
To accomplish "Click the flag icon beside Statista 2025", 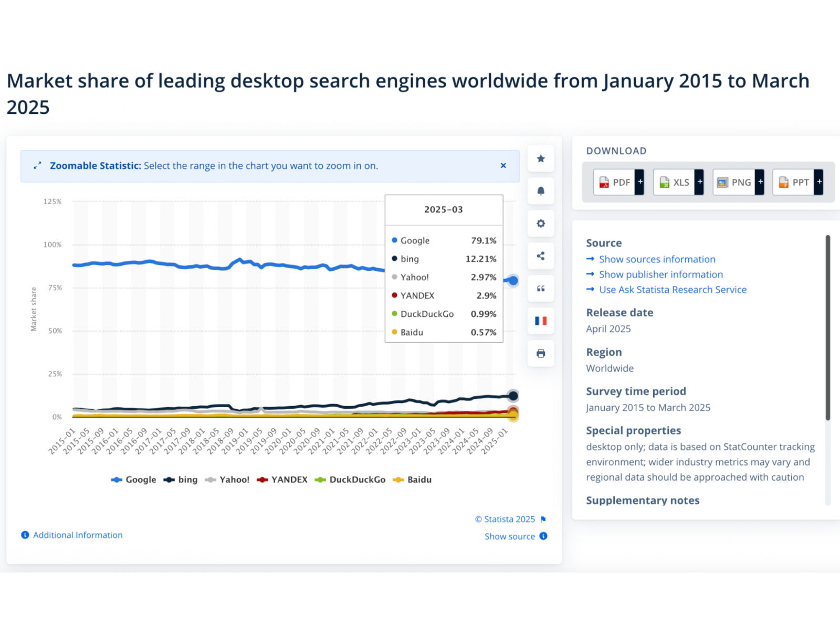I will pyautogui.click(x=543, y=519).
